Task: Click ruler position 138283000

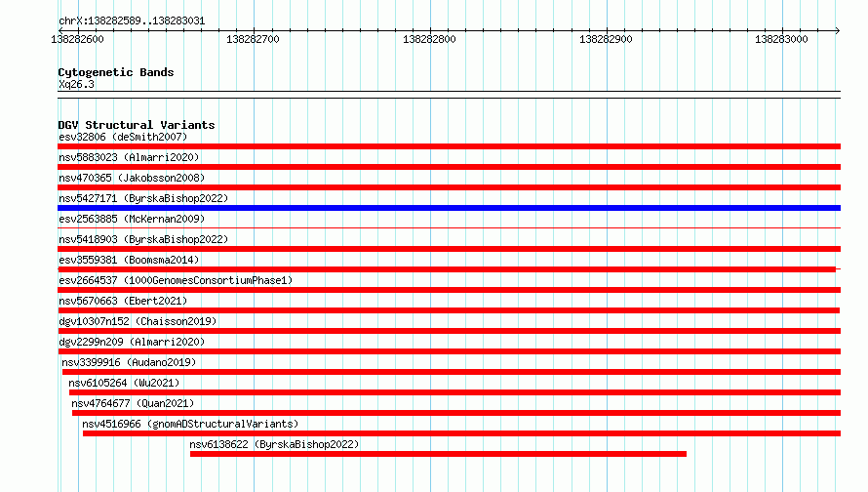Action: tap(781, 39)
